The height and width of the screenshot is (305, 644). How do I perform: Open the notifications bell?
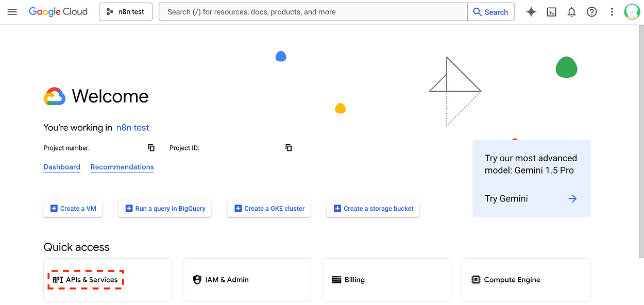pyautogui.click(x=571, y=12)
